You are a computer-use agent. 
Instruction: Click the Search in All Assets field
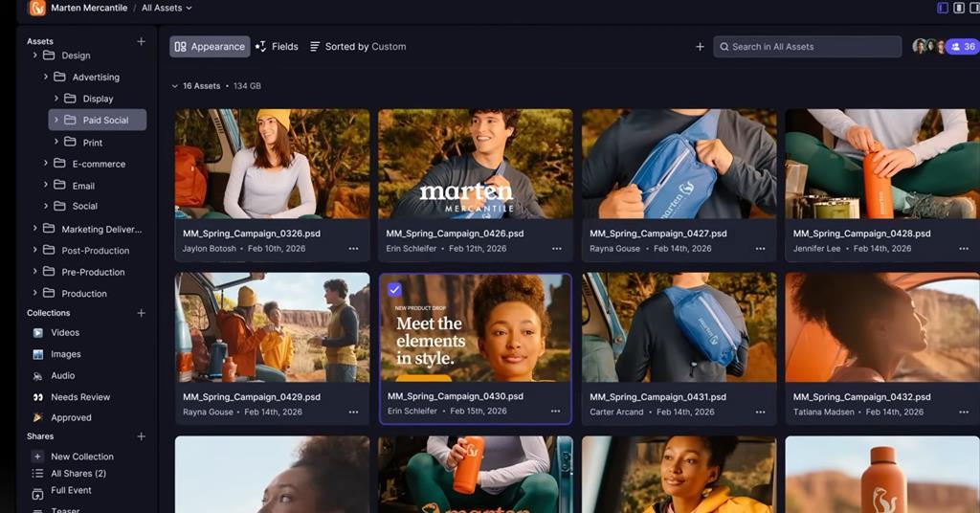coord(809,47)
